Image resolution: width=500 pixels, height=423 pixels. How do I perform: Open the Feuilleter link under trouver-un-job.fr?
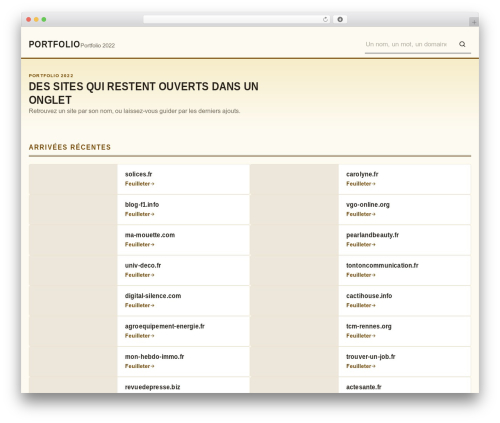click(x=361, y=366)
